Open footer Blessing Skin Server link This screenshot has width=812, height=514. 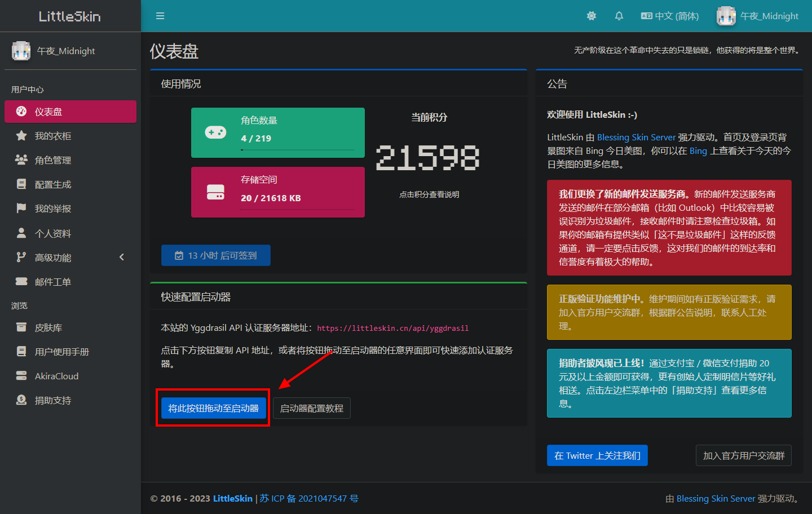[716, 498]
